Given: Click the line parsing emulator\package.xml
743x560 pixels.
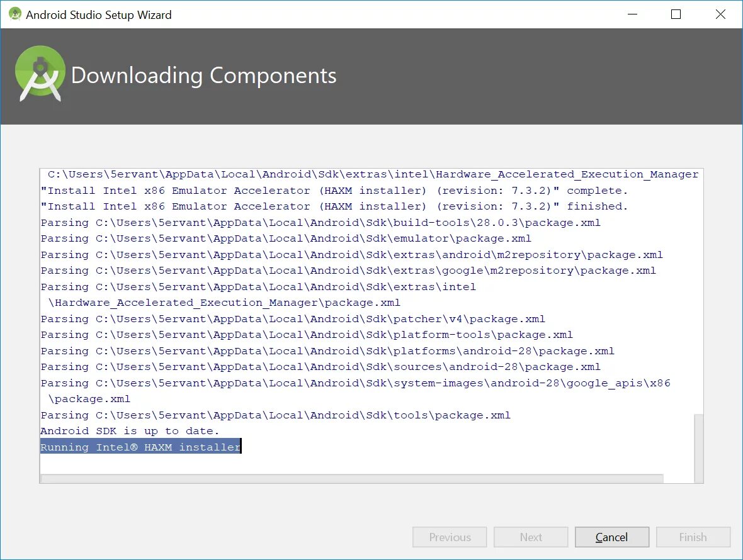Looking at the screenshot, I should click(286, 238).
